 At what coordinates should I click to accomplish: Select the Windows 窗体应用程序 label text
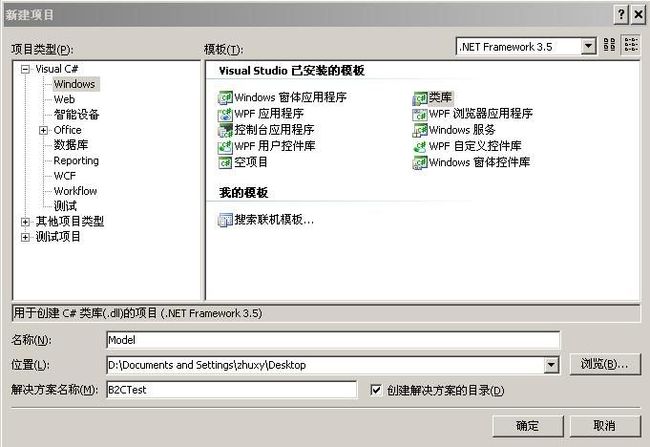(290, 97)
